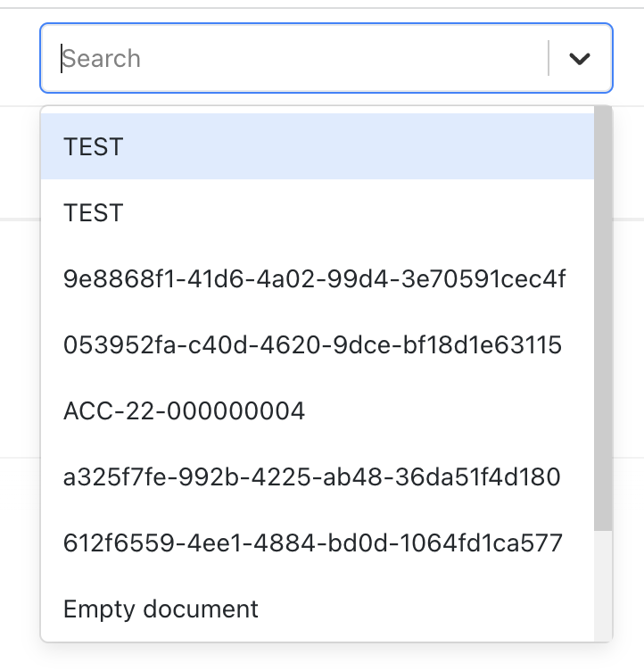This screenshot has width=644, height=671.
Task: Pick the account number starting with ACC-22
Action: (185, 411)
